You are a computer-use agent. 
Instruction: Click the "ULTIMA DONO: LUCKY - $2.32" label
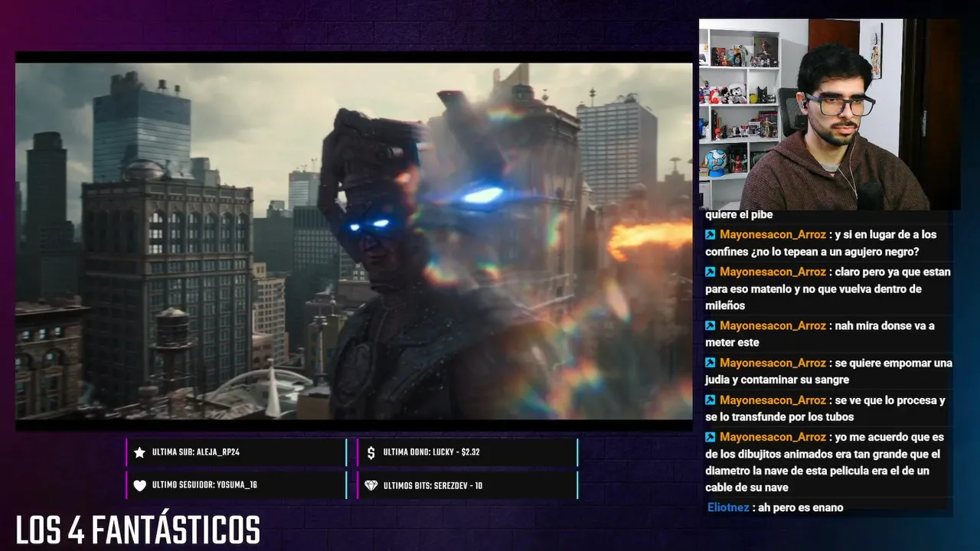coord(432,452)
